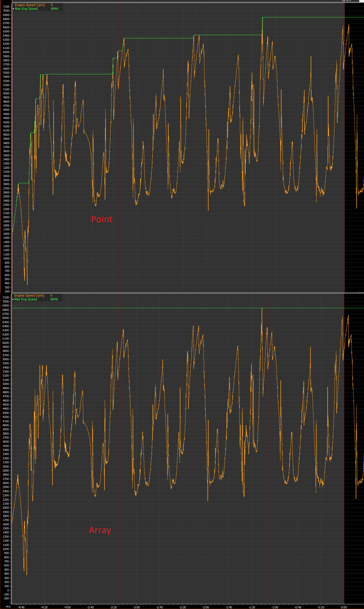Image resolution: width=364 pixels, height=609 pixels.
Task: Click the -1:20 time axis label
Action: [252, 607]
